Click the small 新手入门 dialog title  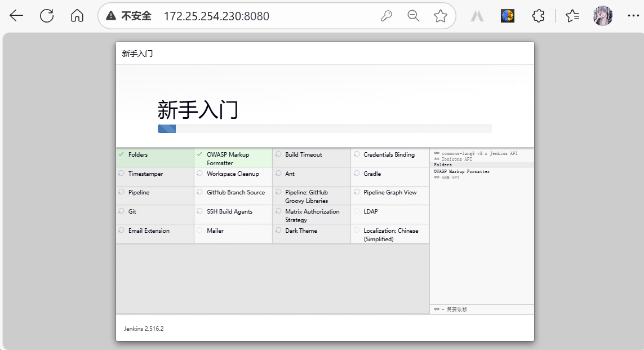[137, 54]
